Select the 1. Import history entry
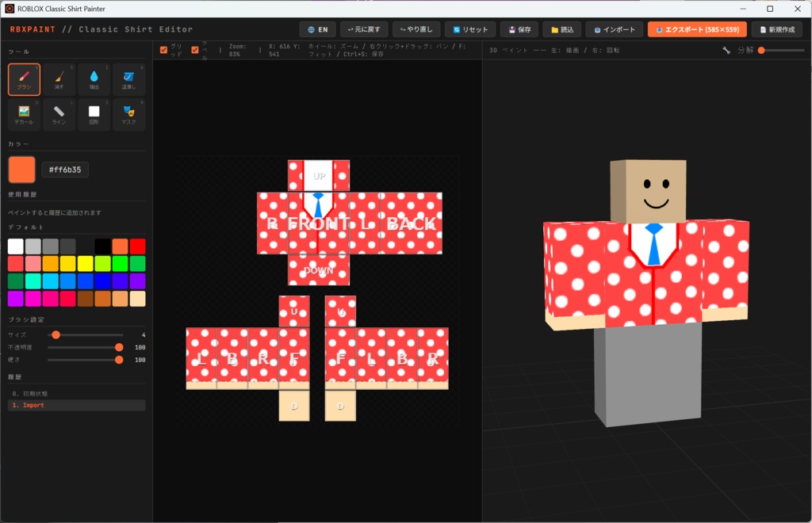Image resolution: width=812 pixels, height=523 pixels. (x=76, y=405)
